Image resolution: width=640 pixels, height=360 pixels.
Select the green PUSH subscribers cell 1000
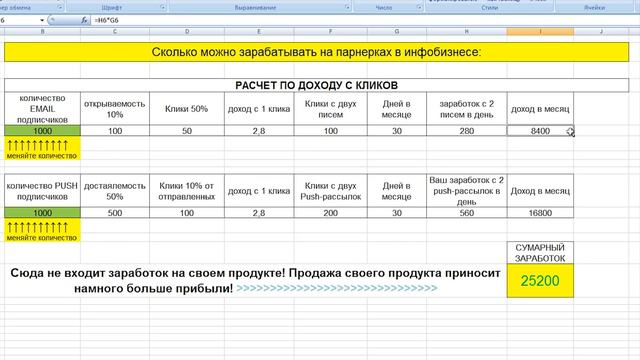coord(42,213)
